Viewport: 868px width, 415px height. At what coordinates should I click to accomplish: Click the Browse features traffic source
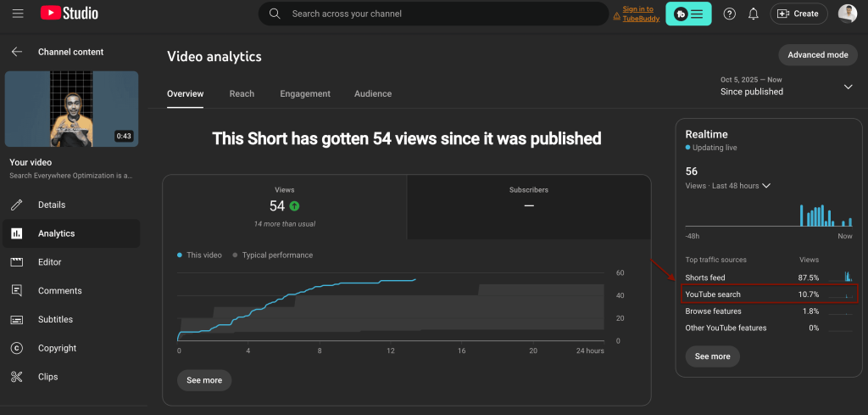[x=713, y=311]
